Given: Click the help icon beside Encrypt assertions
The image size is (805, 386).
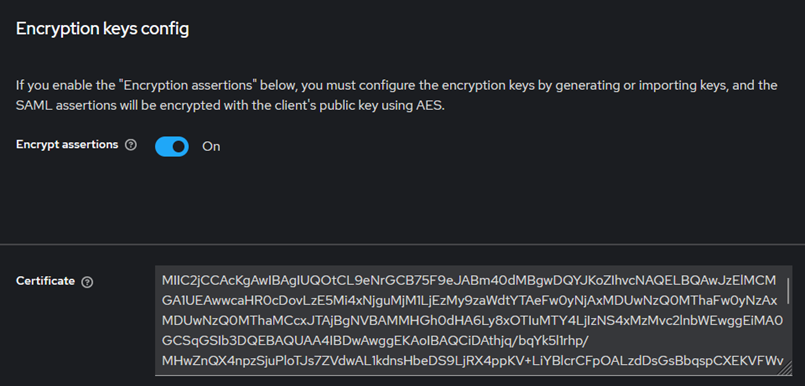Looking at the screenshot, I should pyautogui.click(x=131, y=145).
